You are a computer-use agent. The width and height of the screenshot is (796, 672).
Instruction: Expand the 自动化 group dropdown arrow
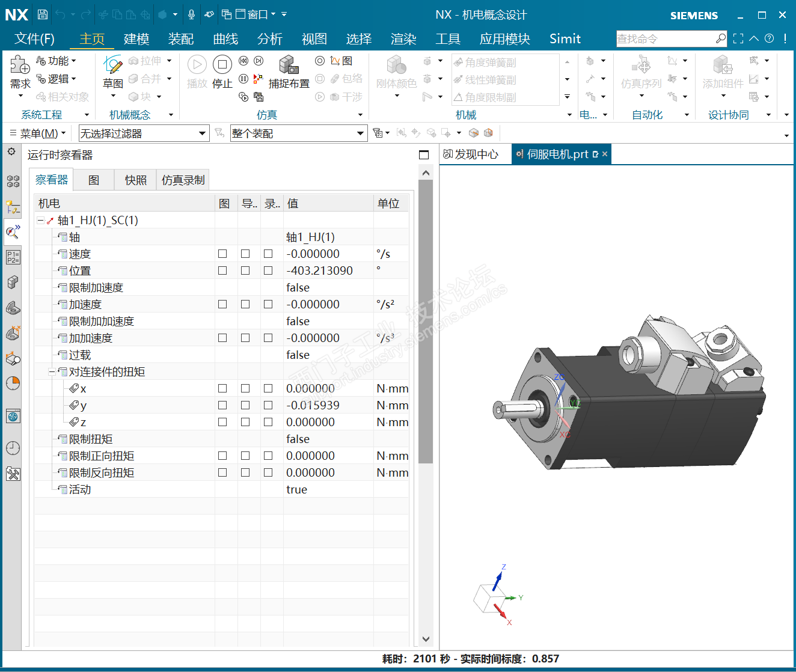pos(687,115)
